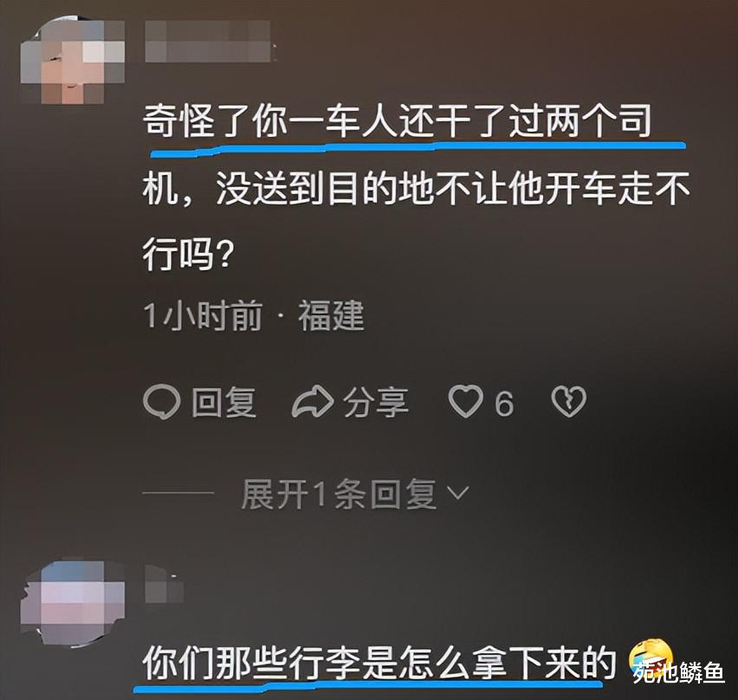Dislike the comment with the broken heart icon

click(568, 401)
